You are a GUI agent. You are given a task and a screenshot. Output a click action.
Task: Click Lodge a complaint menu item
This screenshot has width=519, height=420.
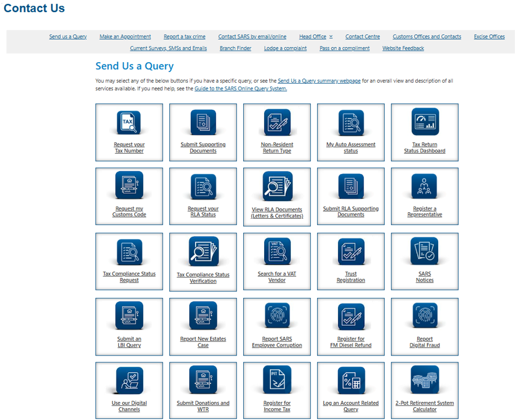click(x=285, y=48)
